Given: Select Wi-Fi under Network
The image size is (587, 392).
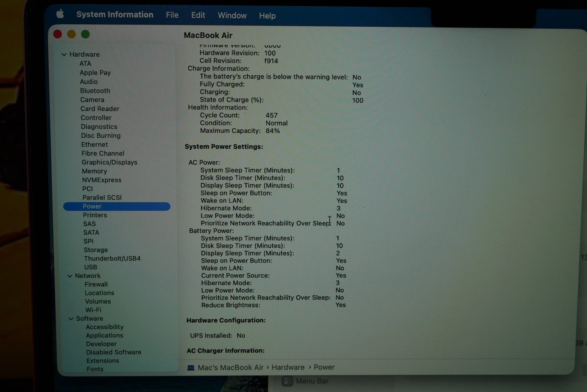Looking at the screenshot, I should pyautogui.click(x=93, y=310).
